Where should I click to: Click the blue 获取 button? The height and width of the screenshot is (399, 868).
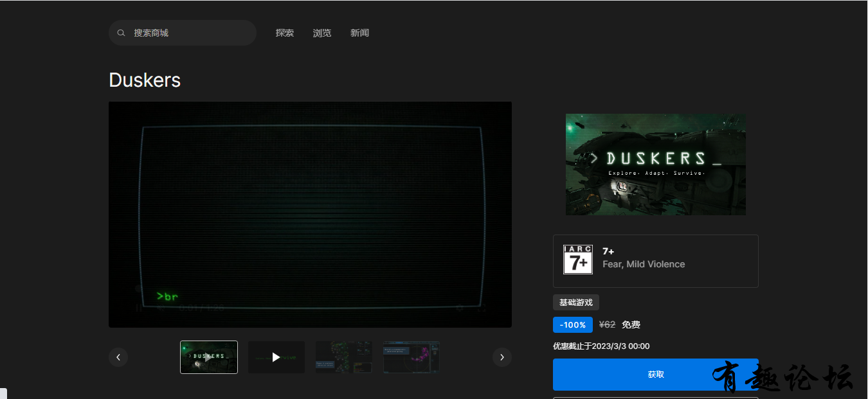click(x=656, y=375)
